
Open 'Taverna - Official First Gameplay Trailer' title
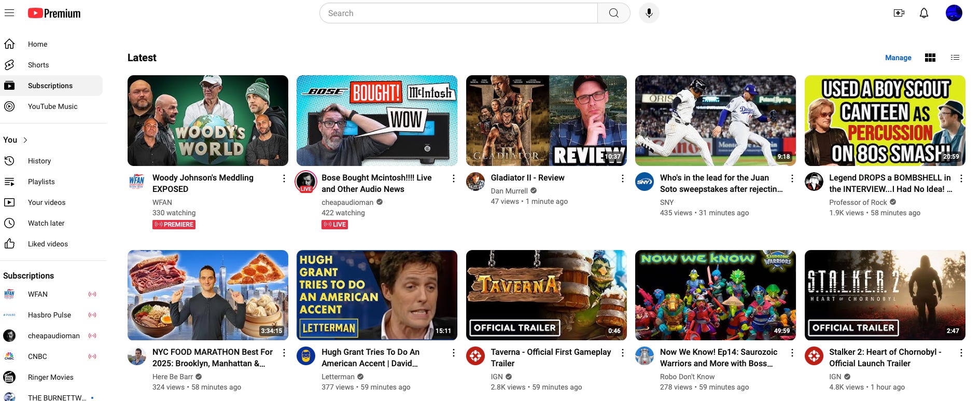coord(551,357)
